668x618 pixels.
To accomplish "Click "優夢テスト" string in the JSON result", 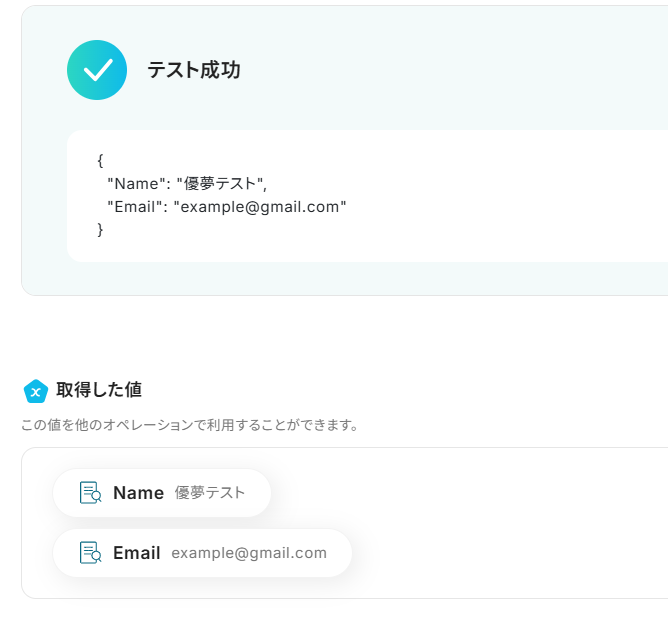I will (x=221, y=183).
